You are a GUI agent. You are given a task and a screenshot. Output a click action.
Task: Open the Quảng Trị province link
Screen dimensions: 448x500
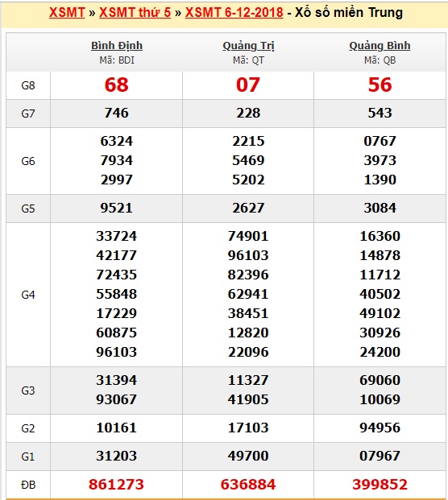[x=248, y=46]
